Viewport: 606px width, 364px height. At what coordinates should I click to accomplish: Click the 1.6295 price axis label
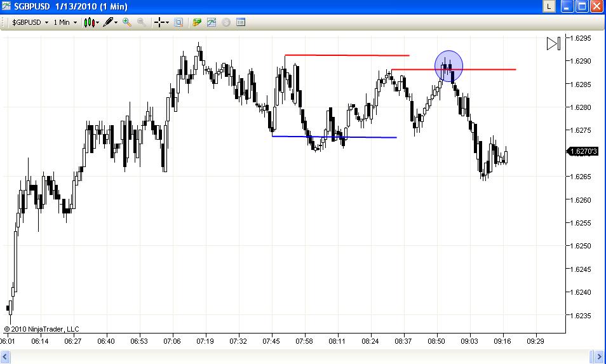(581, 38)
